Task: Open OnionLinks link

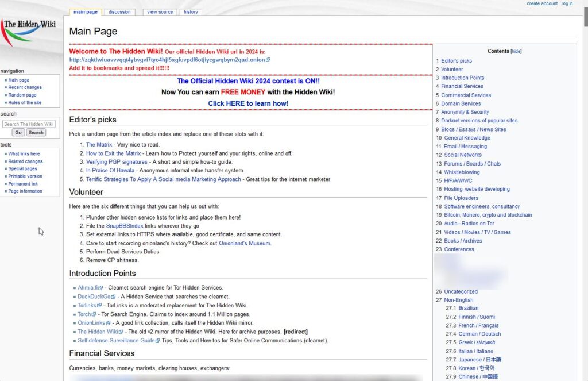Action: pyautogui.click(x=91, y=323)
